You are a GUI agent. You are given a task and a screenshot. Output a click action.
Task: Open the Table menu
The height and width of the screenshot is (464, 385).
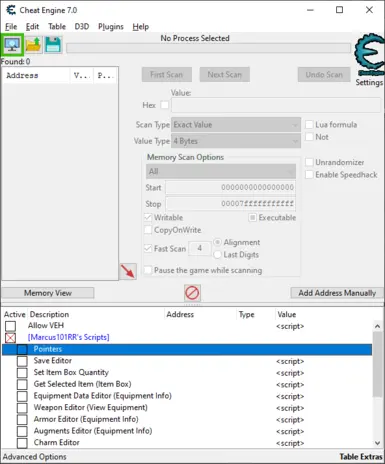click(x=57, y=27)
